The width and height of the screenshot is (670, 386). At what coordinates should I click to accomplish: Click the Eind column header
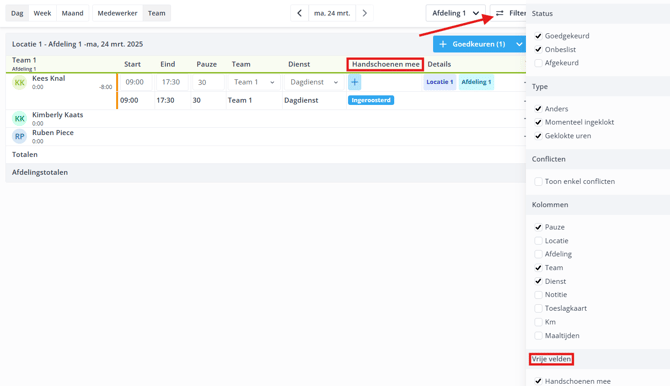(168, 64)
